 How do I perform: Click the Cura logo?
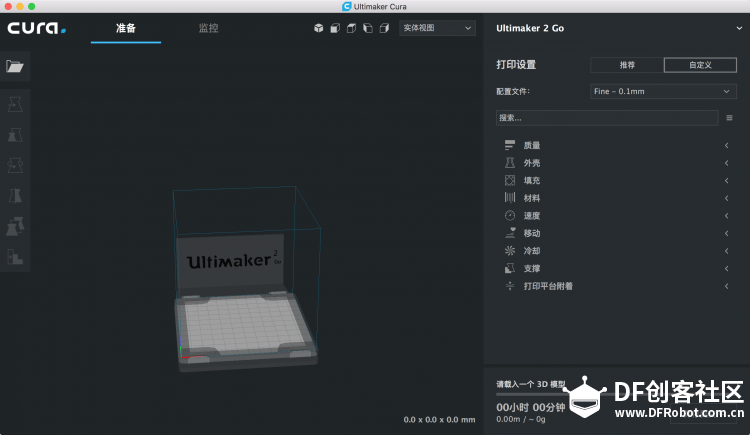point(36,28)
